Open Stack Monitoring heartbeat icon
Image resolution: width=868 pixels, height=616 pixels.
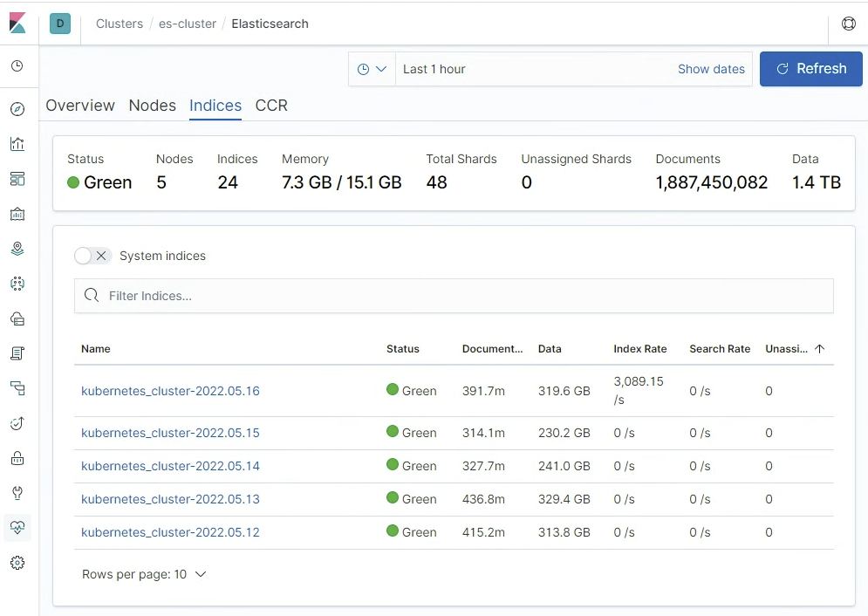(x=17, y=528)
